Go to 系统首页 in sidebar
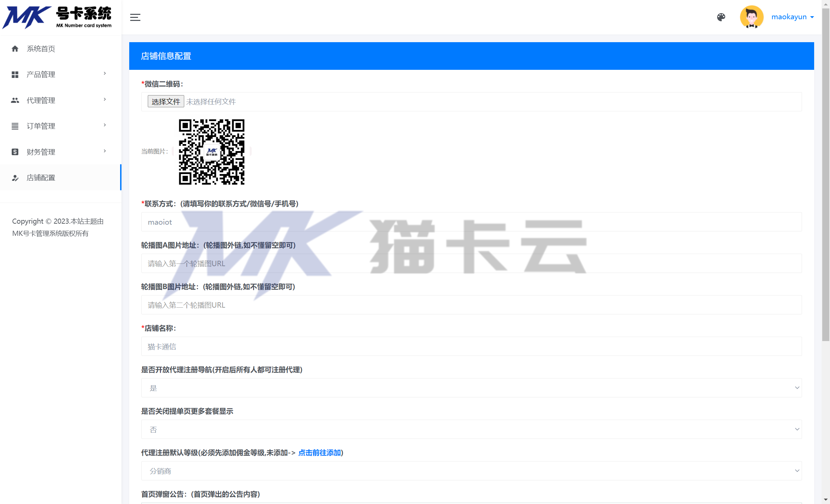This screenshot has width=830, height=504. click(x=61, y=49)
